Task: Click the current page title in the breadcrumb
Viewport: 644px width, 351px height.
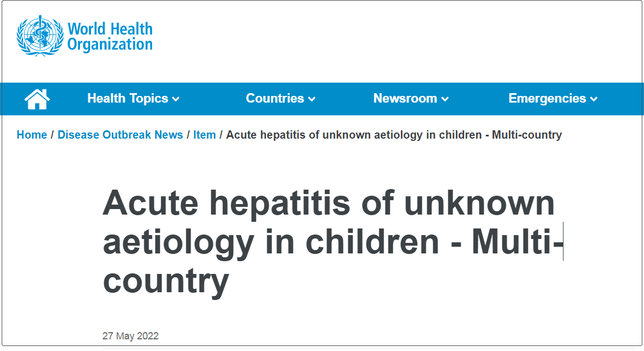Action: click(x=394, y=135)
